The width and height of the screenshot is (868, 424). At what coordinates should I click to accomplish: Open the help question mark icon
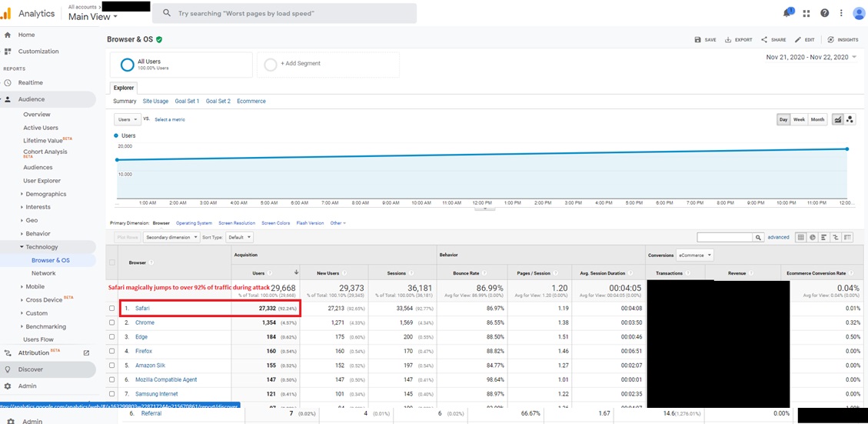tap(825, 13)
